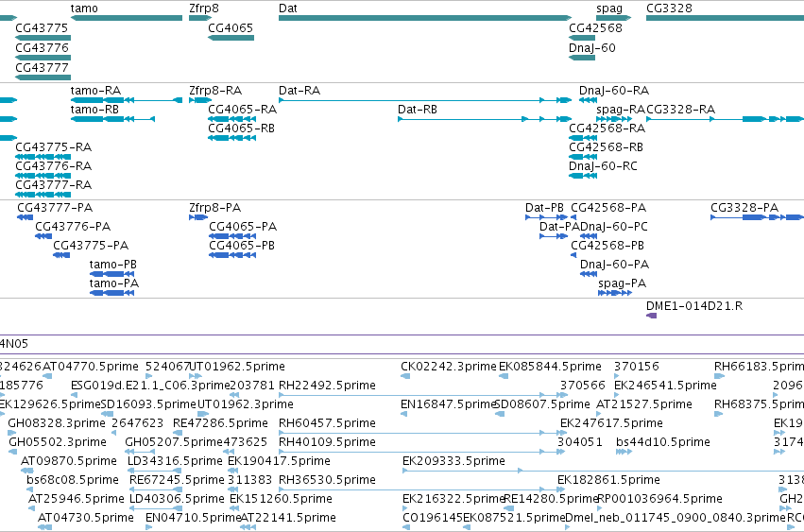The image size is (804, 532).
Task: Select the spag gene label
Action: coord(609,9)
